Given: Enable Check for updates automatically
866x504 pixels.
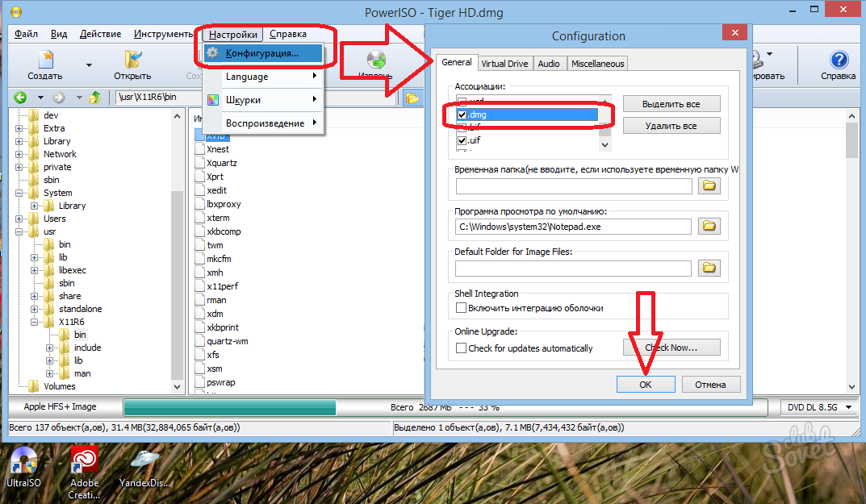Looking at the screenshot, I should [461, 348].
